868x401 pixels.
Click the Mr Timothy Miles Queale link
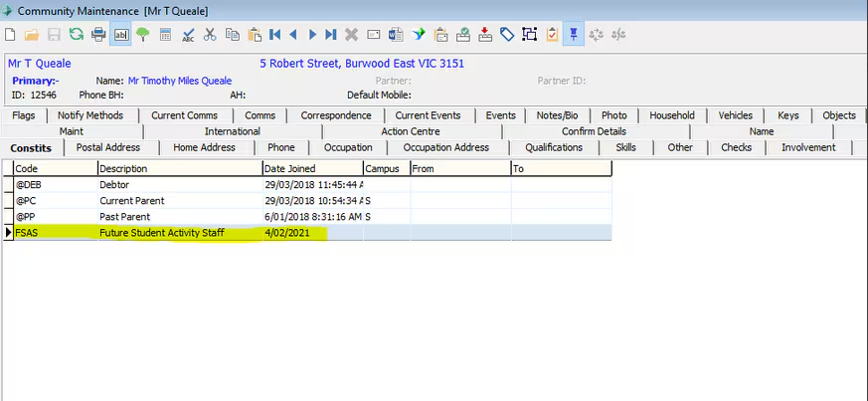pos(180,81)
